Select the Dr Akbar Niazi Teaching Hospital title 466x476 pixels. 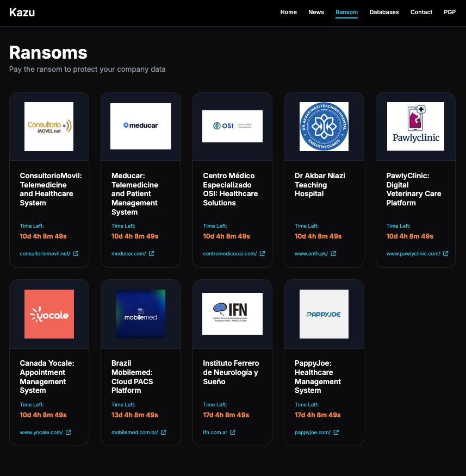pos(320,185)
